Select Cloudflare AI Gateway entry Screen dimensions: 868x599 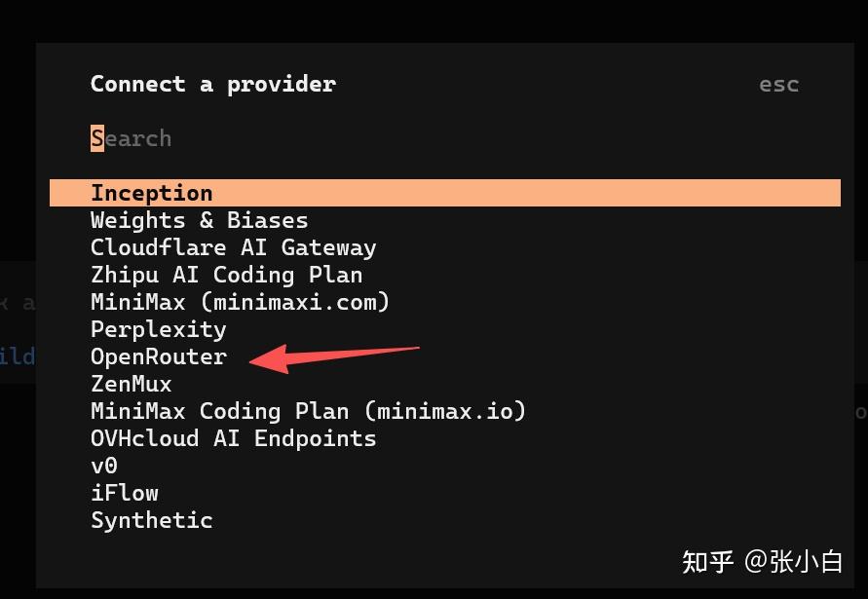click(x=233, y=247)
